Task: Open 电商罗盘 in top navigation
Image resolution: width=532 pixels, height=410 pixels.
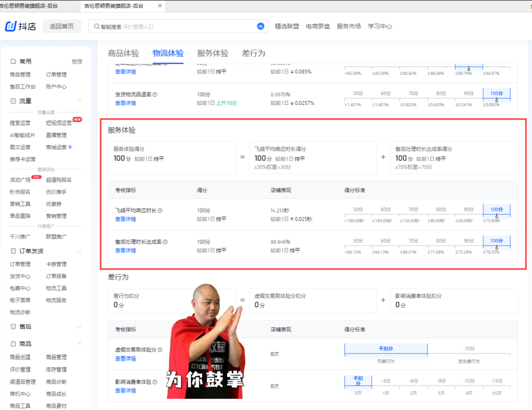Action: click(318, 27)
